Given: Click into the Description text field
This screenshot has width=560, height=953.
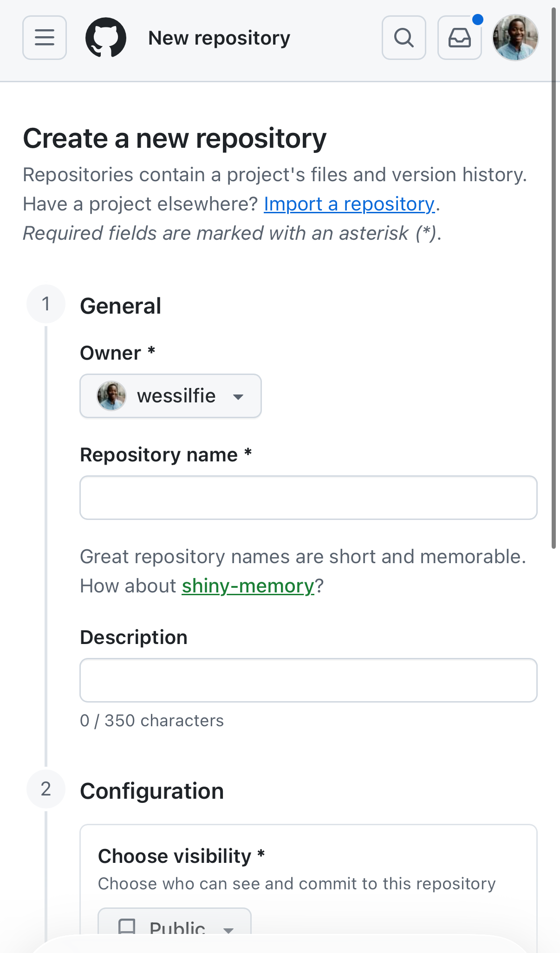Looking at the screenshot, I should (309, 680).
